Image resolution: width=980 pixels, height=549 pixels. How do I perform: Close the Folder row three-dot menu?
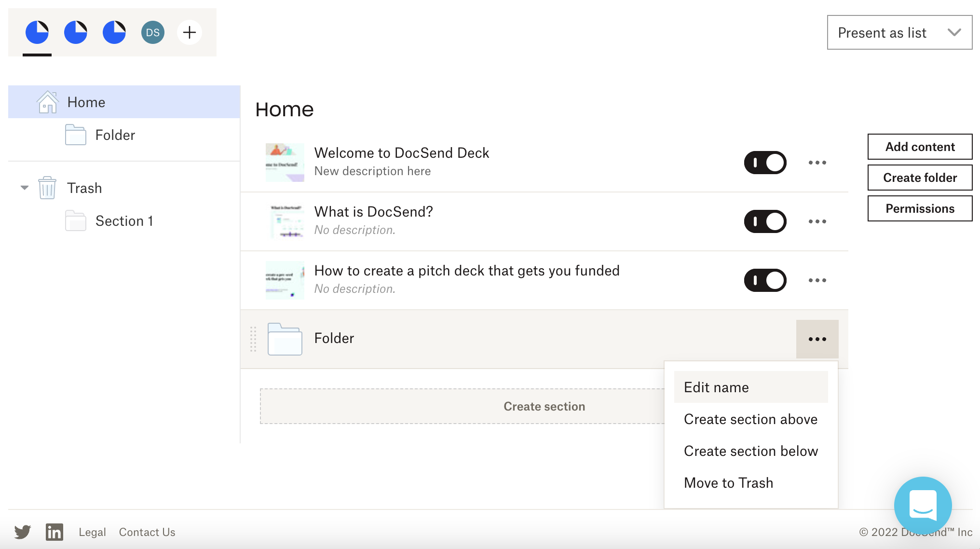point(817,339)
